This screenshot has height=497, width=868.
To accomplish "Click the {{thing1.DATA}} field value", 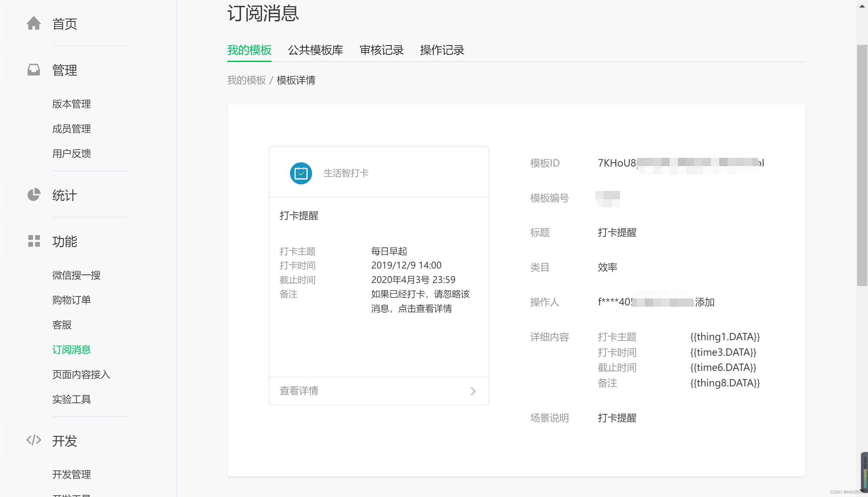I will click(725, 337).
